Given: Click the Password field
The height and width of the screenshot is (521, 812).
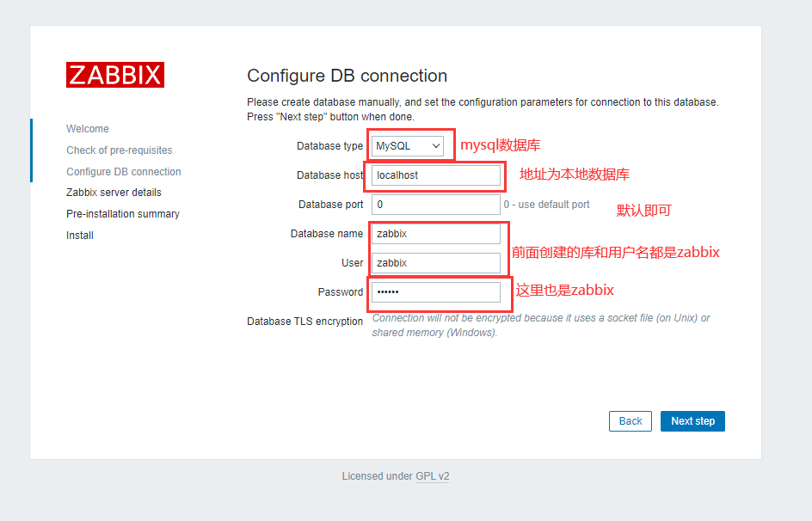Looking at the screenshot, I should (436, 292).
